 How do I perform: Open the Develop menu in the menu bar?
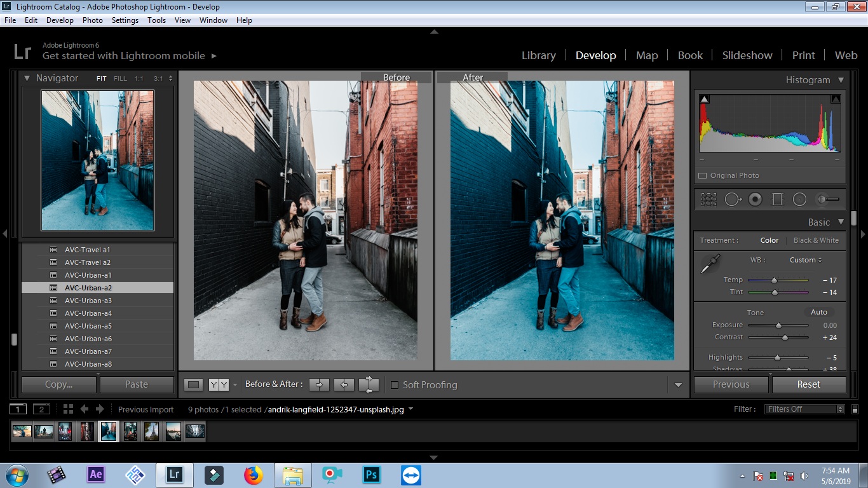[60, 20]
